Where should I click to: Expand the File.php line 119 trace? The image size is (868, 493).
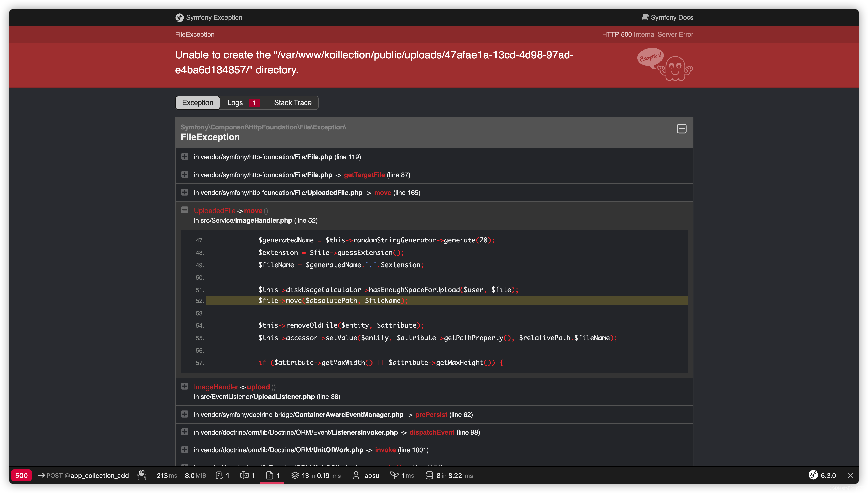pos(184,156)
